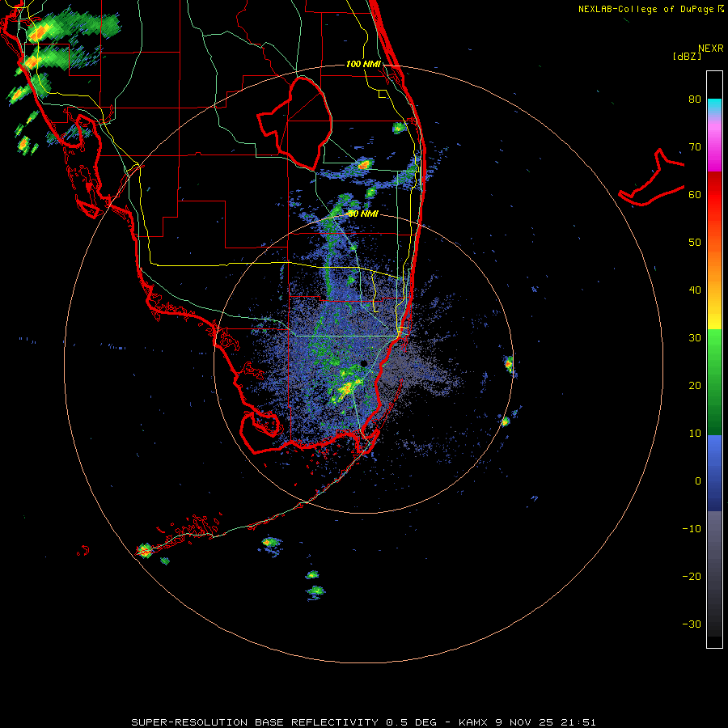Click the -10 value on the dBZ scale
728x728 pixels.
click(x=692, y=529)
